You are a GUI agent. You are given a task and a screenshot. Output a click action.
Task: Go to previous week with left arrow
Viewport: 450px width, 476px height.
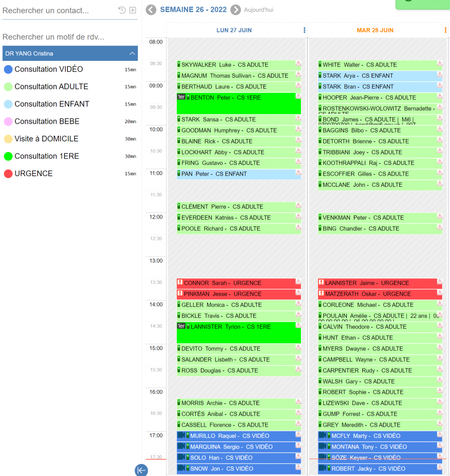[x=151, y=10]
